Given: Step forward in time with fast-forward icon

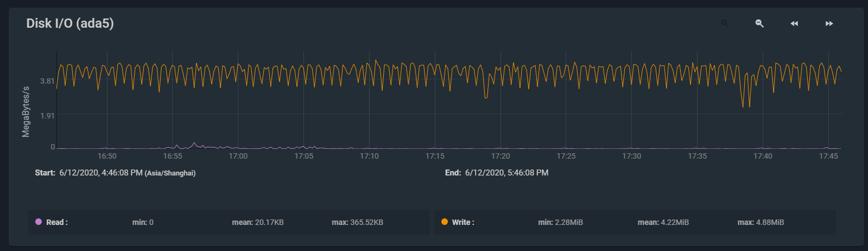Looking at the screenshot, I should [829, 23].
